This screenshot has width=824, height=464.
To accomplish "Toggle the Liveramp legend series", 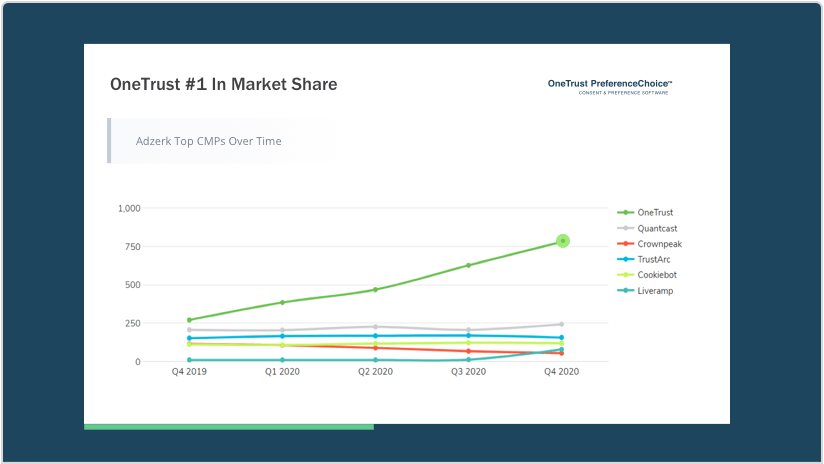I will (645, 291).
